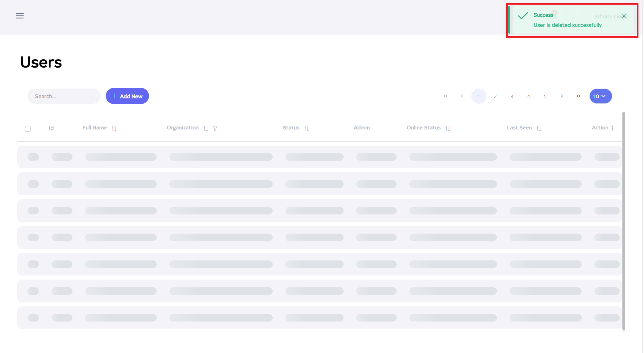The width and height of the screenshot is (644, 353).
Task: Open Action column options menu
Action: tap(612, 128)
